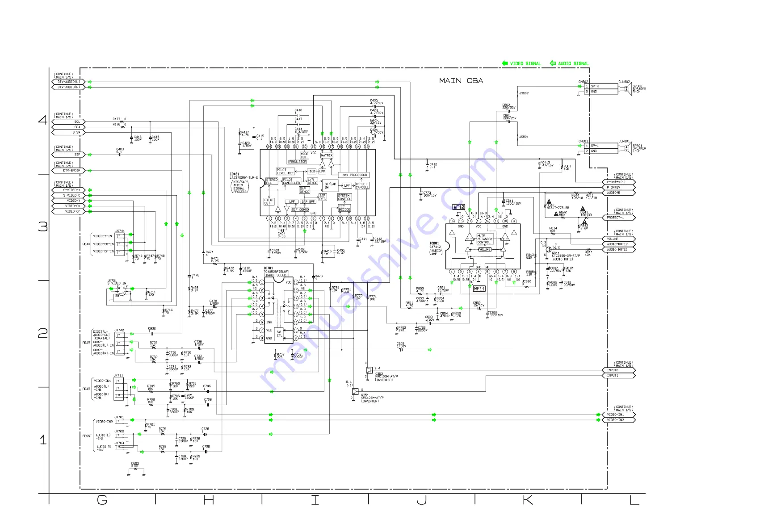Click the MUTE/STANDBY CONTROL block in IC801
This screenshot has width=760, height=532.
click(x=484, y=239)
